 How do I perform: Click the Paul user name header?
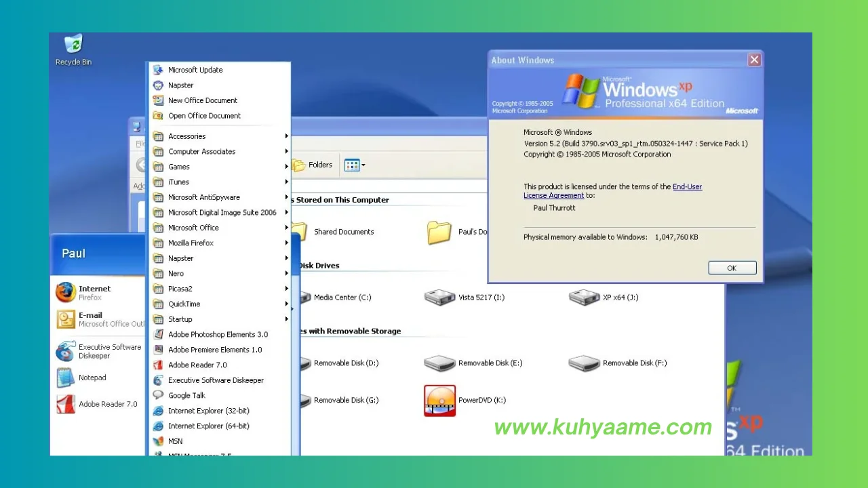tap(73, 253)
